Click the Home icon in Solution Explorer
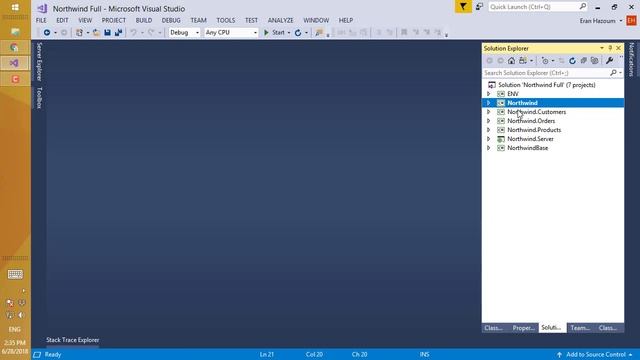 pyautogui.click(x=511, y=61)
